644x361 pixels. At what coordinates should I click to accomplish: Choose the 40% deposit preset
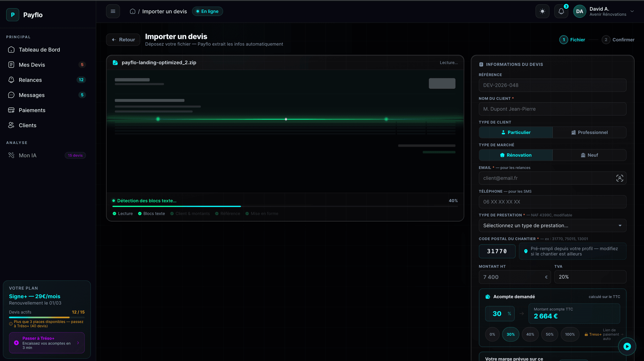530,334
